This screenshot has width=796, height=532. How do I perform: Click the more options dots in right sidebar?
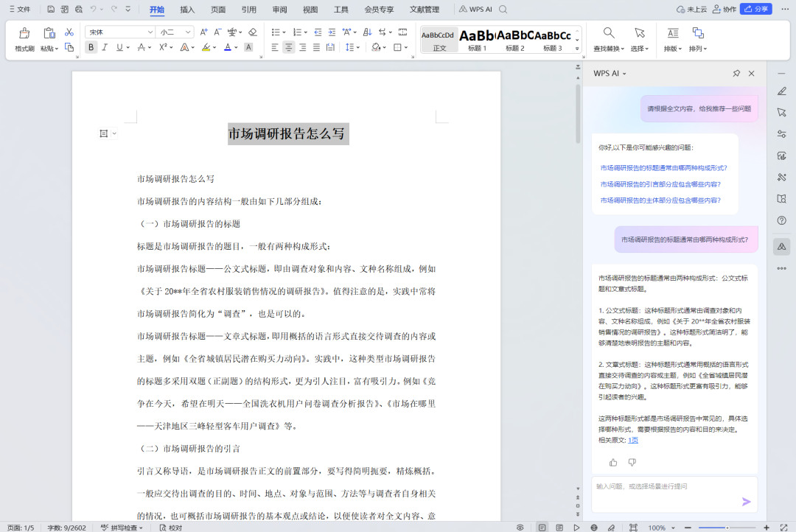782,268
